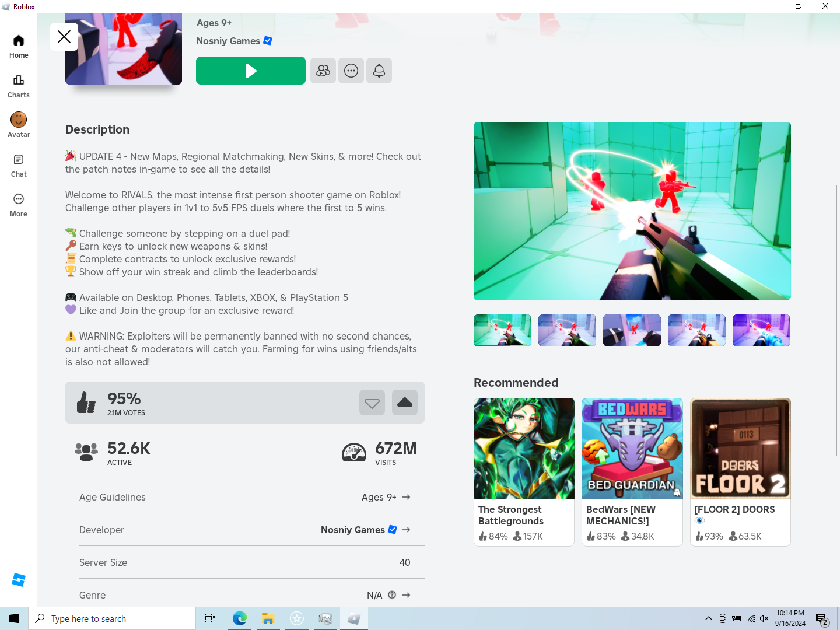Click the thumbs-up rating icon
Screen dimensions: 840x630
[86, 402]
